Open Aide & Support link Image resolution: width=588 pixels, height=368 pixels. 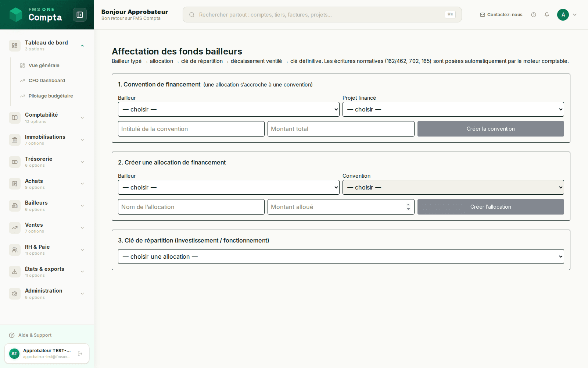coord(35,335)
